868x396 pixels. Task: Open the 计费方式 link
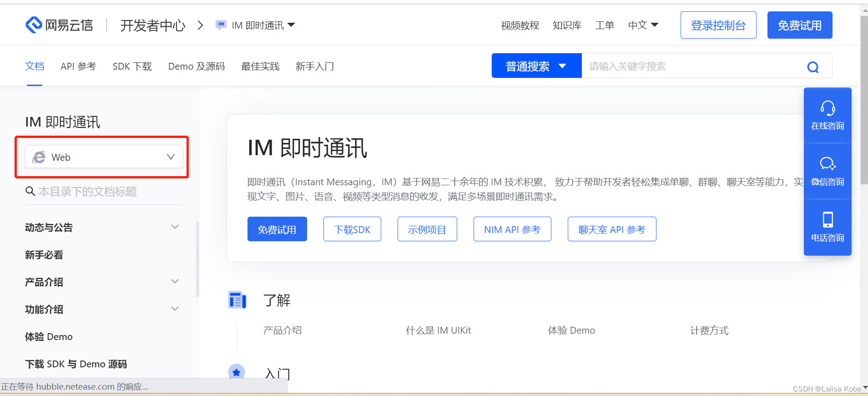pos(709,330)
